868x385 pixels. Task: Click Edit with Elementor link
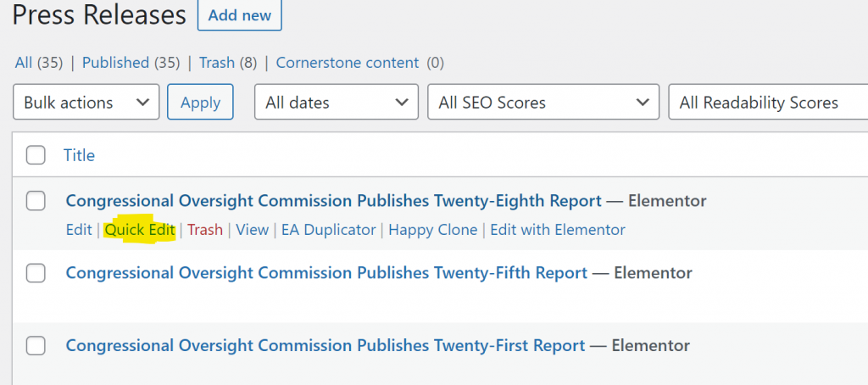coord(558,229)
